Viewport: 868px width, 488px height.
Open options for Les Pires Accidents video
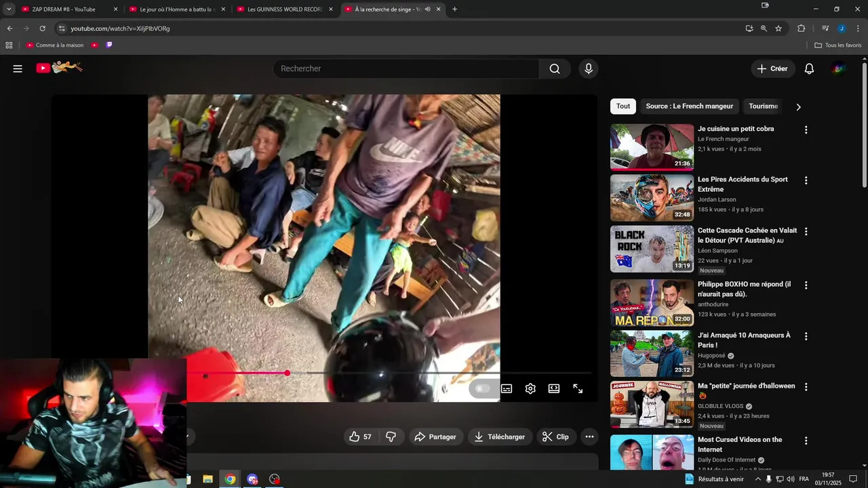[806, 181]
